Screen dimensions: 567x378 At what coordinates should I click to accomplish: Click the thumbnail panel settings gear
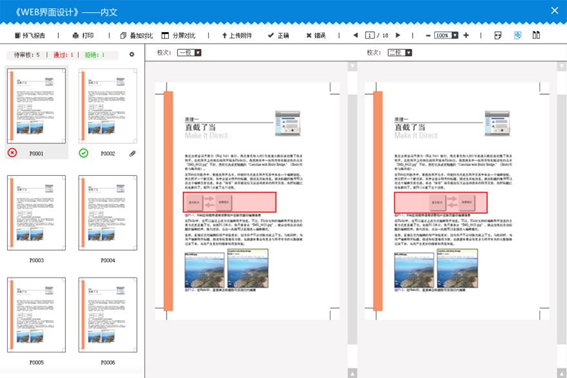click(x=132, y=54)
